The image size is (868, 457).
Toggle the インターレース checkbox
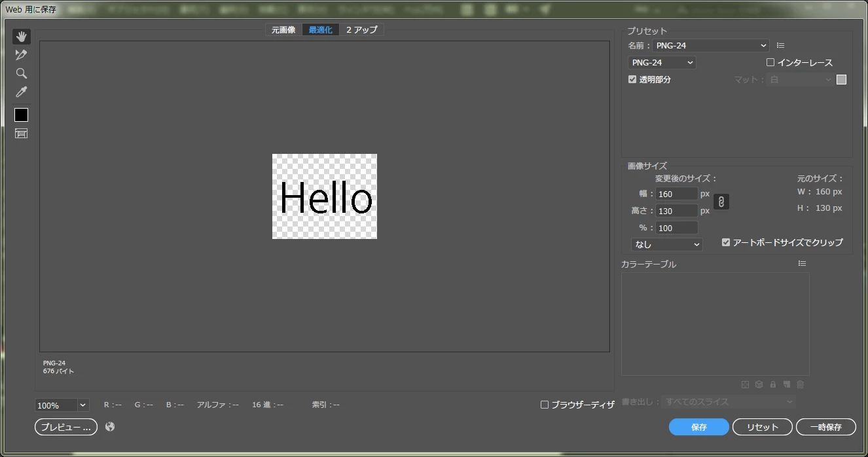click(x=770, y=62)
